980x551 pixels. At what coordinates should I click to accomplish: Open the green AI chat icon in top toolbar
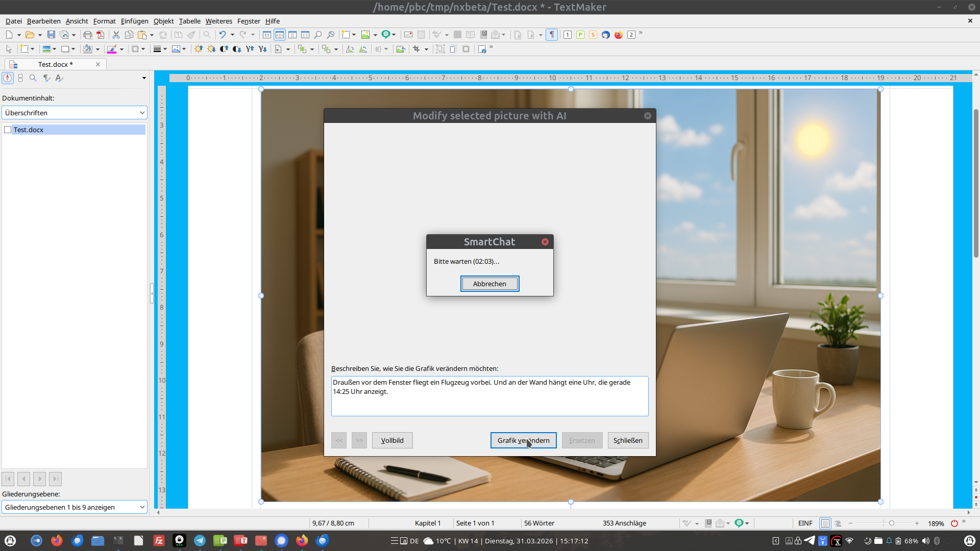[x=386, y=35]
